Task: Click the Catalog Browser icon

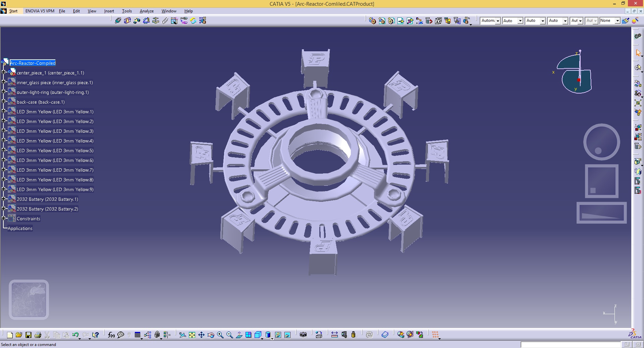Action: pos(385,335)
